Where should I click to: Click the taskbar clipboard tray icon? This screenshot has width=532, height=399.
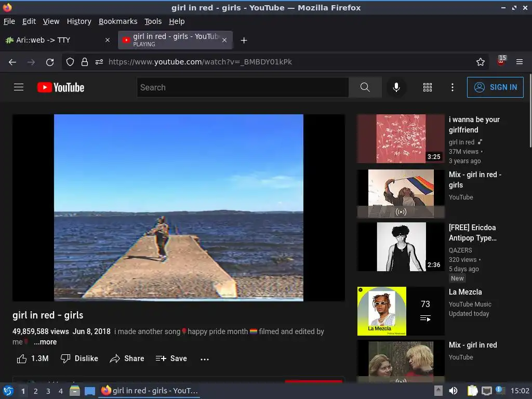[472, 391]
